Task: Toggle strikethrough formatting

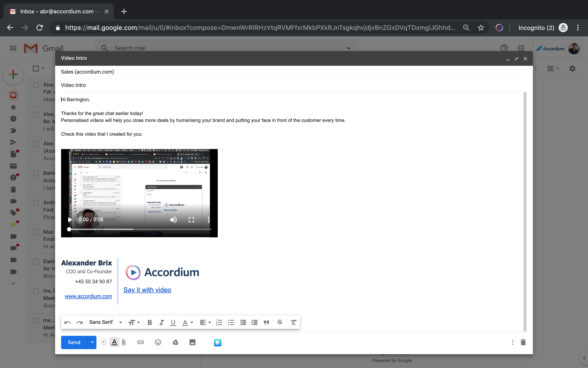Action: click(x=280, y=322)
